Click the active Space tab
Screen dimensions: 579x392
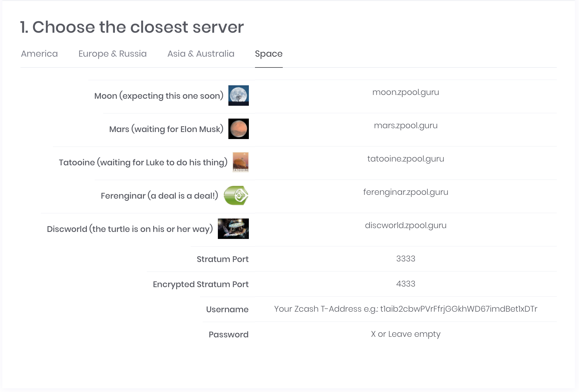[x=268, y=54]
